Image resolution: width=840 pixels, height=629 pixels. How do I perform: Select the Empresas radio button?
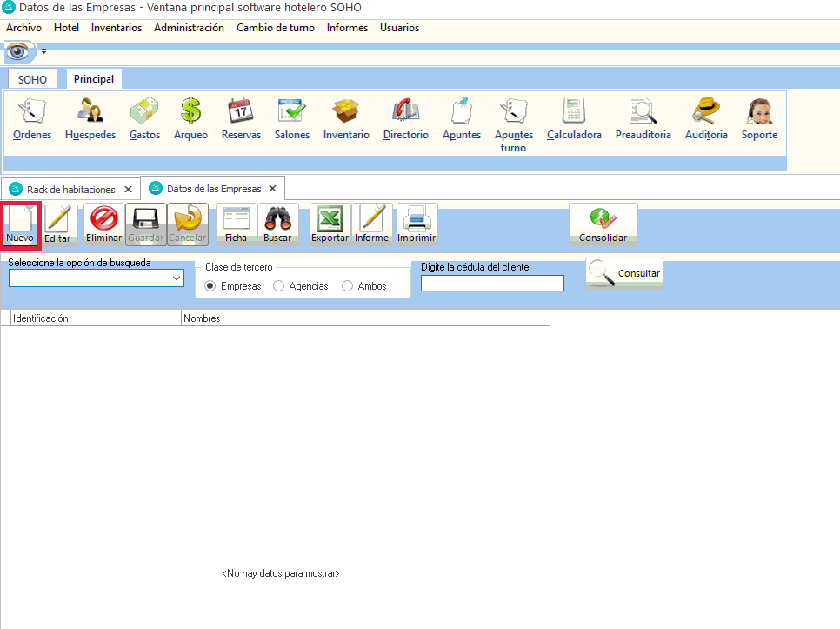click(210, 286)
